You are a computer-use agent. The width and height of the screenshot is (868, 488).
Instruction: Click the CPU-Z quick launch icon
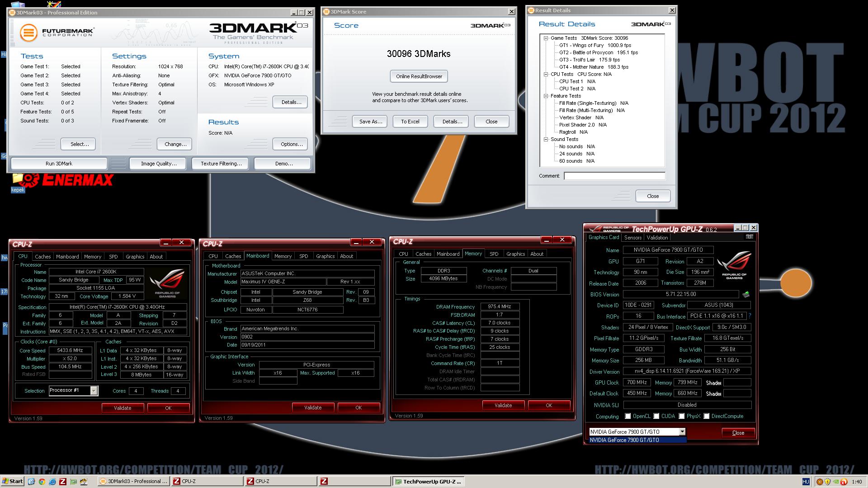pyautogui.click(x=63, y=482)
